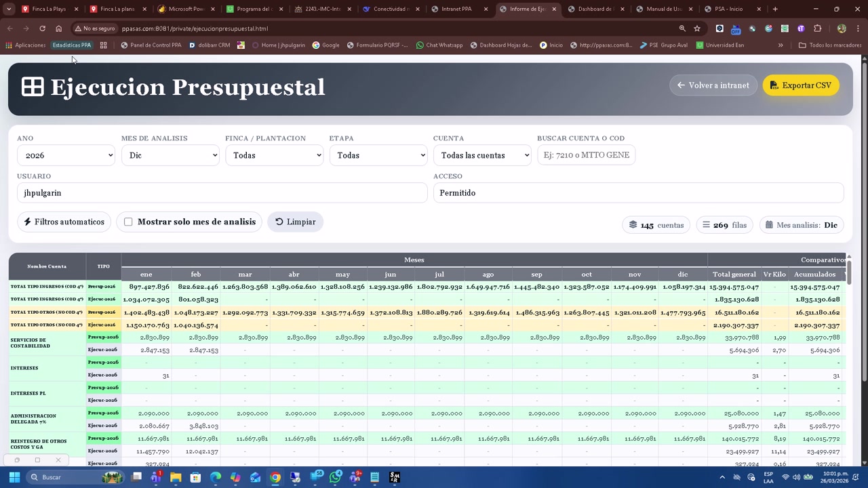
Task: Click the Mes analisis Dic calendar badge
Action: point(802,225)
